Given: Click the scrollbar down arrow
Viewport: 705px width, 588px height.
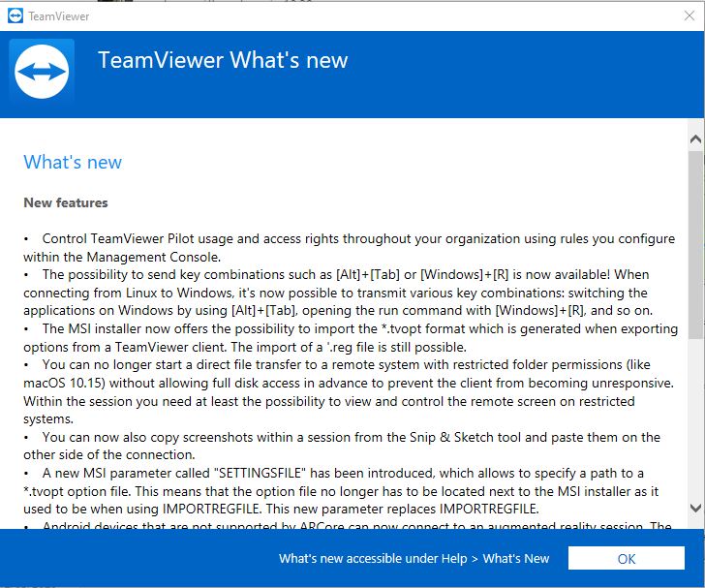Looking at the screenshot, I should tap(695, 507).
